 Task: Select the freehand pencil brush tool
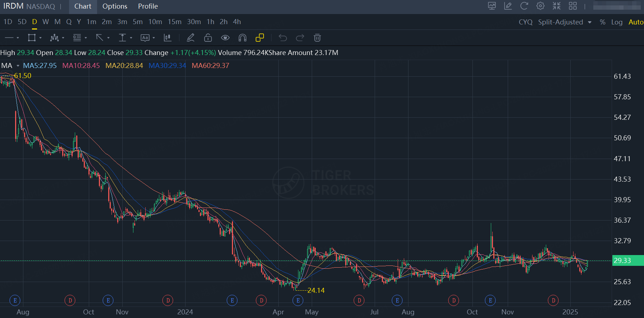pos(191,38)
